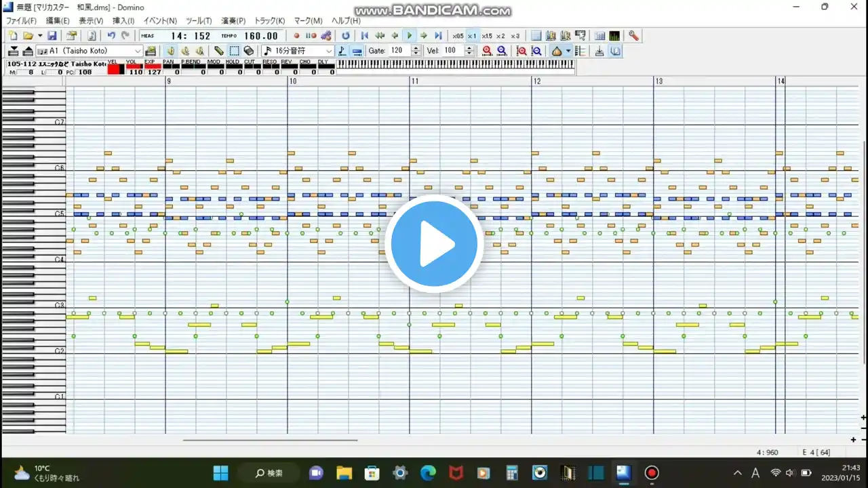Create a new file with the toolbar icon
Image resolution: width=868 pixels, height=488 pixels.
14,36
